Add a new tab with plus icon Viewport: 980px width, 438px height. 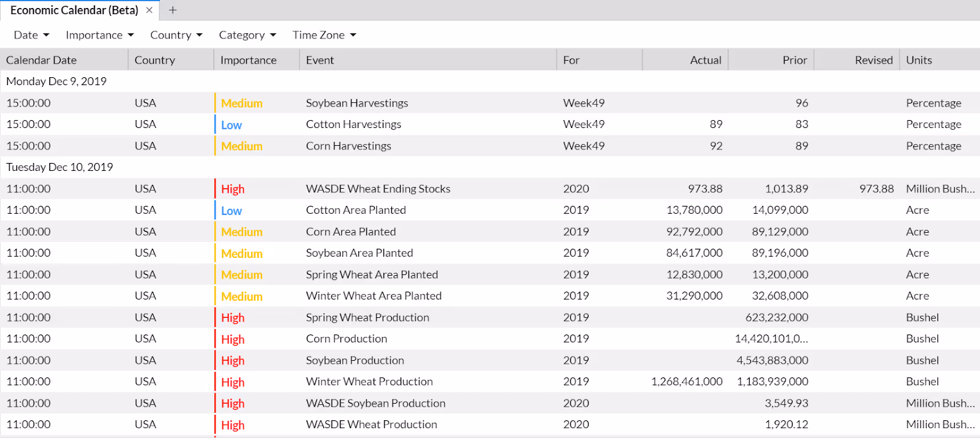(x=173, y=10)
